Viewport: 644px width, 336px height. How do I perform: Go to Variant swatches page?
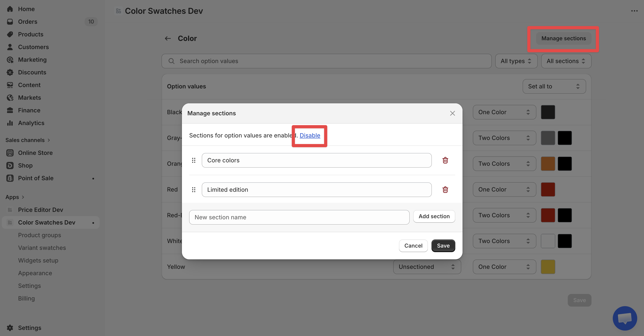[x=42, y=248]
